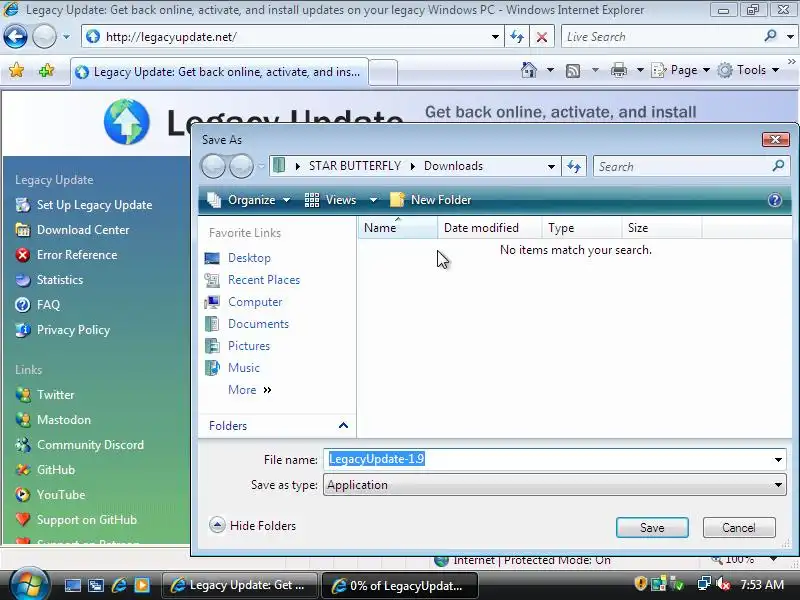Open the Views dropdown arrow
This screenshot has width=800, height=600.
373,200
